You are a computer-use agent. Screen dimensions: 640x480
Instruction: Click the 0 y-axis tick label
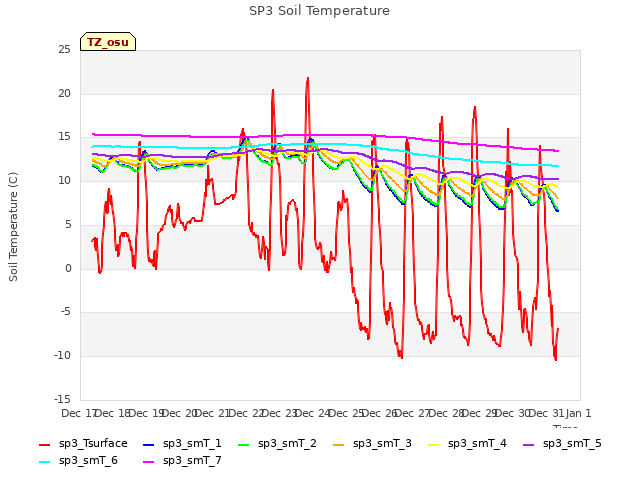tap(68, 269)
